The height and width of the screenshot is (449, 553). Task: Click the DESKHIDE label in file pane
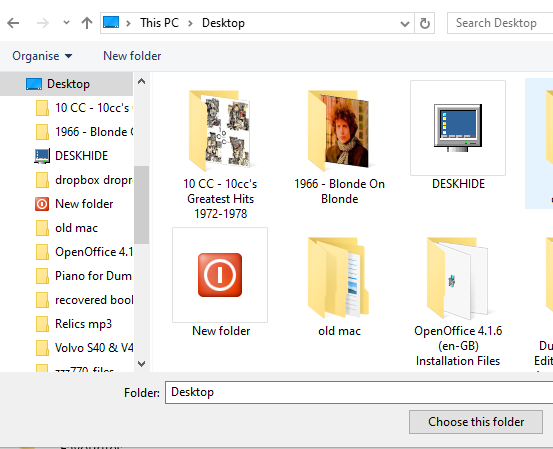tap(458, 184)
